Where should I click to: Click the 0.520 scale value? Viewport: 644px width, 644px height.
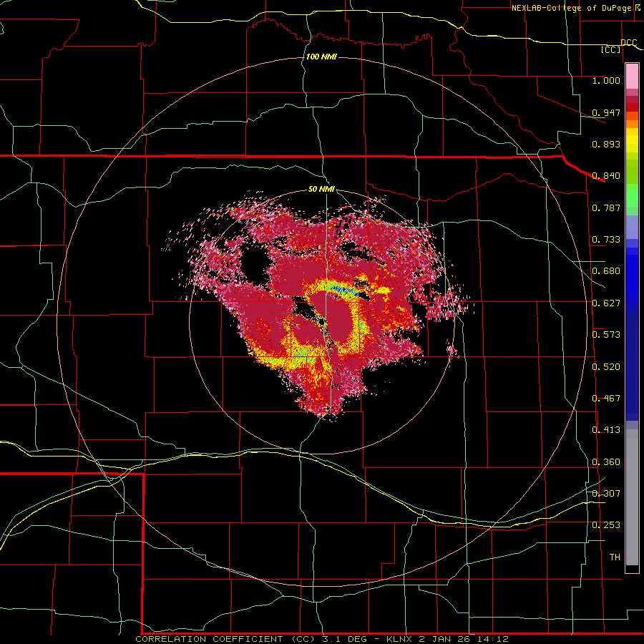pyautogui.click(x=606, y=367)
